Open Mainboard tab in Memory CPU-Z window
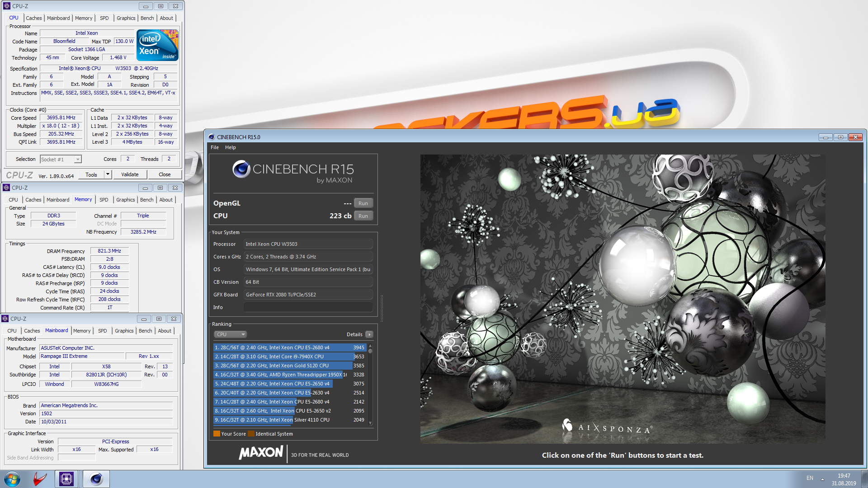 58,200
